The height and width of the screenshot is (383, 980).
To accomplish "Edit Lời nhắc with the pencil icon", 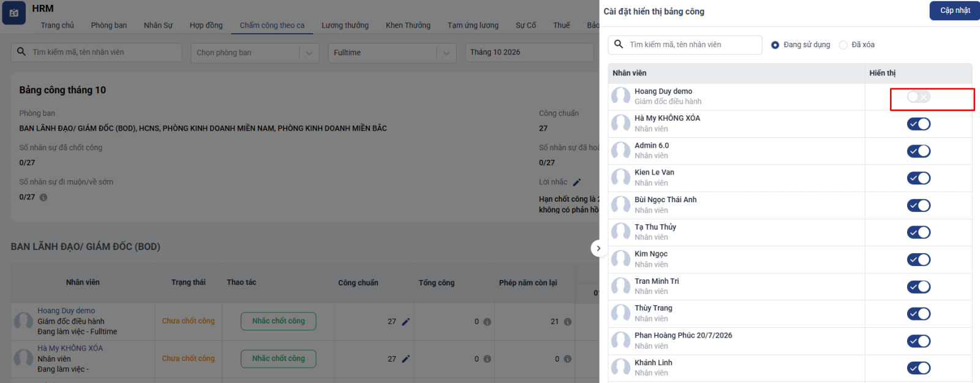I will coord(576,182).
